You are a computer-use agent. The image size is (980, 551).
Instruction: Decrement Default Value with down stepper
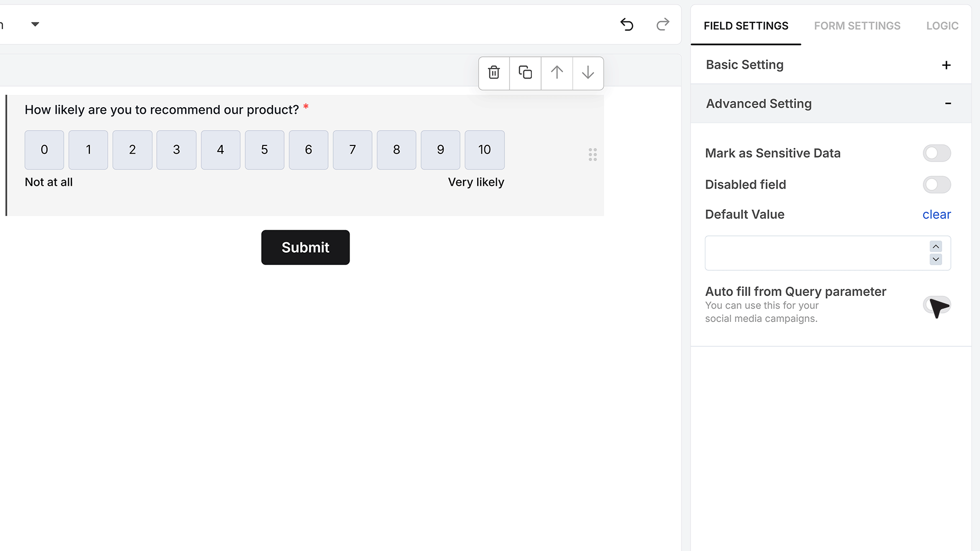(936, 259)
